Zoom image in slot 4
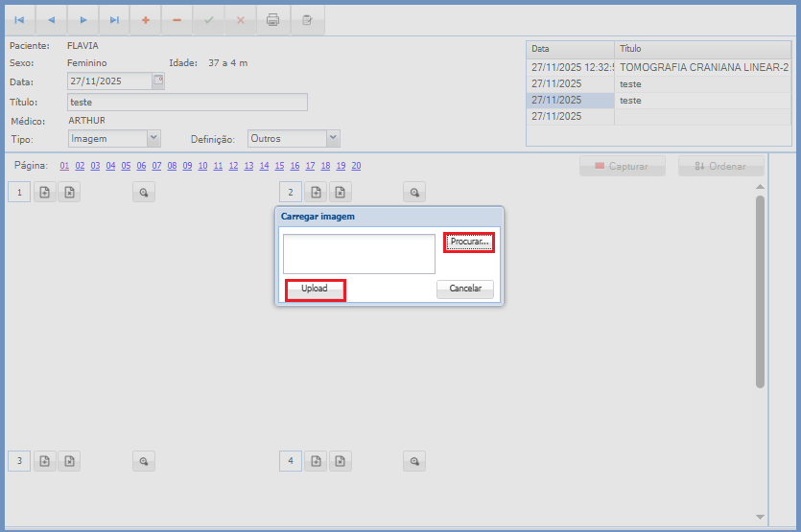The image size is (801, 532). [414, 461]
